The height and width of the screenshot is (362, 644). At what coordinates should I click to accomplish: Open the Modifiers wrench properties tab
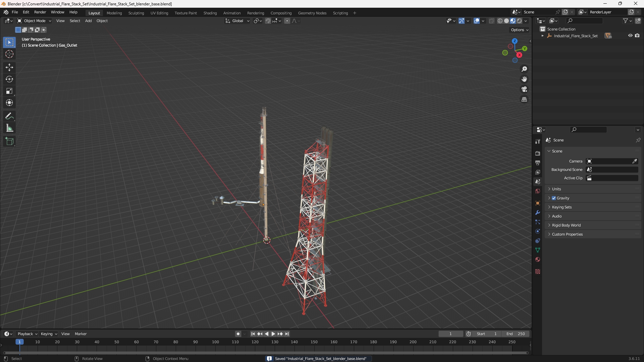point(538,213)
